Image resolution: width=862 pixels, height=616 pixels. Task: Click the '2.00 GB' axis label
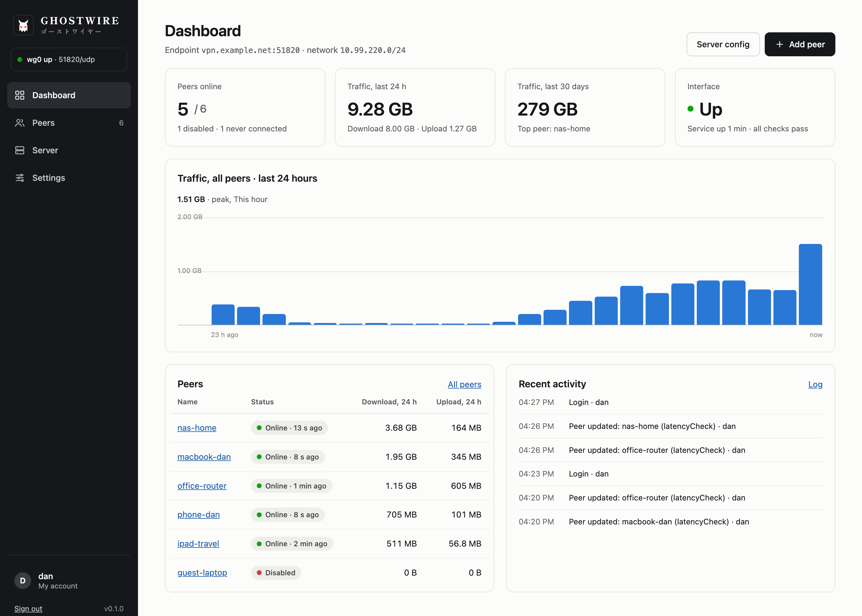190,217
